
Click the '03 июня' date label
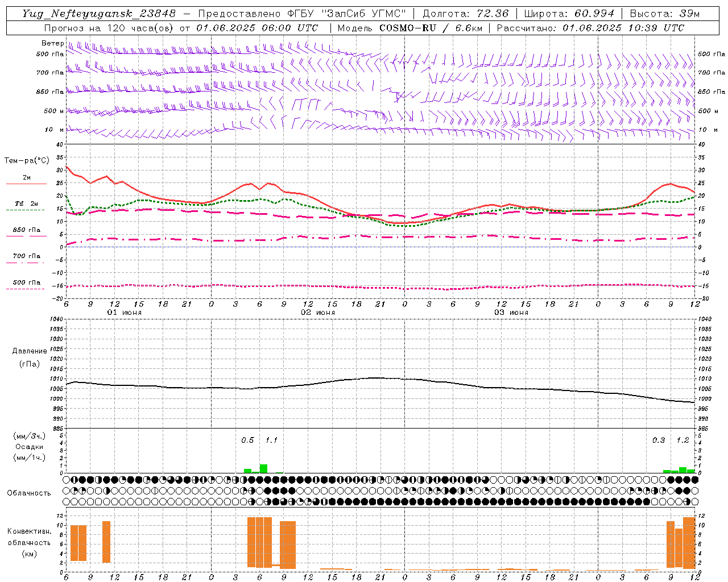point(511,313)
